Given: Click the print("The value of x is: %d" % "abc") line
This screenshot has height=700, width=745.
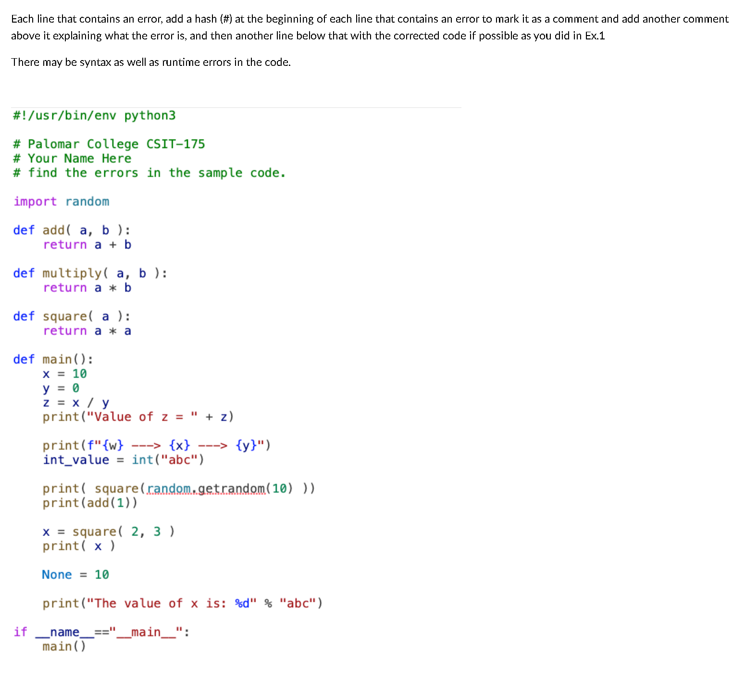Looking at the screenshot, I should point(182,603).
